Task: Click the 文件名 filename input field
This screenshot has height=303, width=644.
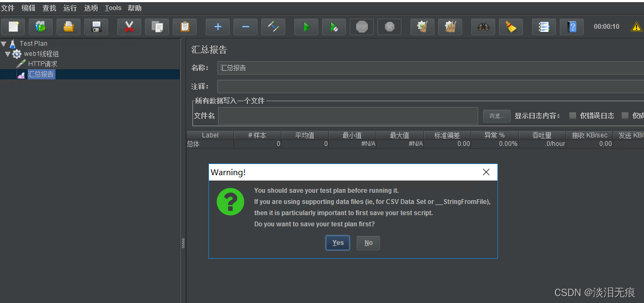Action: tap(348, 116)
